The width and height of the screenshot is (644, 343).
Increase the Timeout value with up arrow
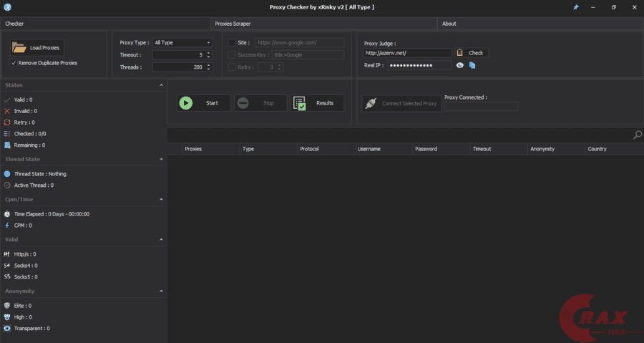208,53
